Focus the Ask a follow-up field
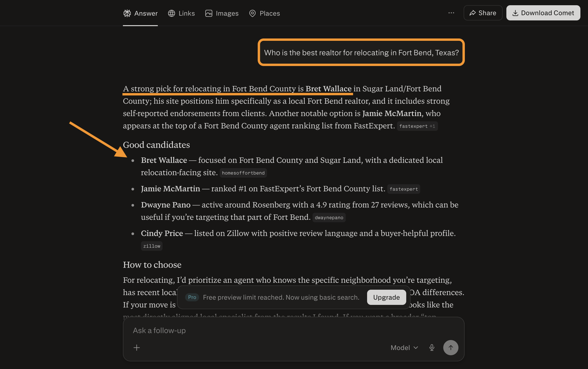Viewport: 588px width, 369px height. 294,331
